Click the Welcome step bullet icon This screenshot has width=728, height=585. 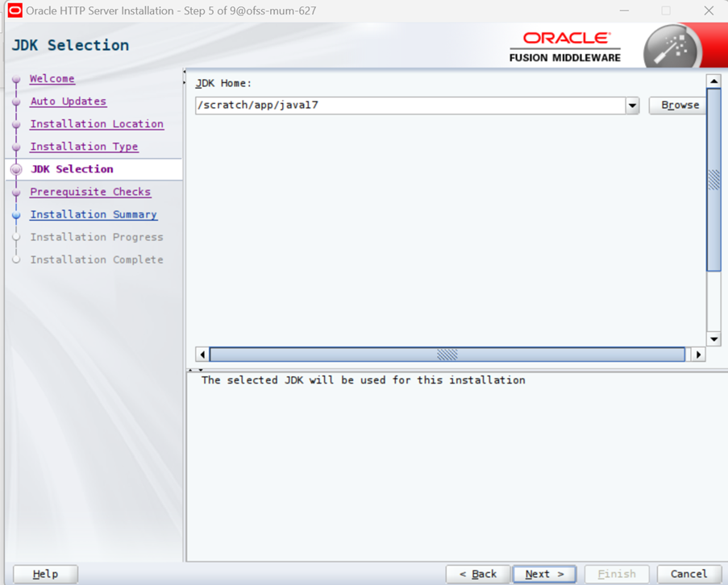[x=16, y=79]
